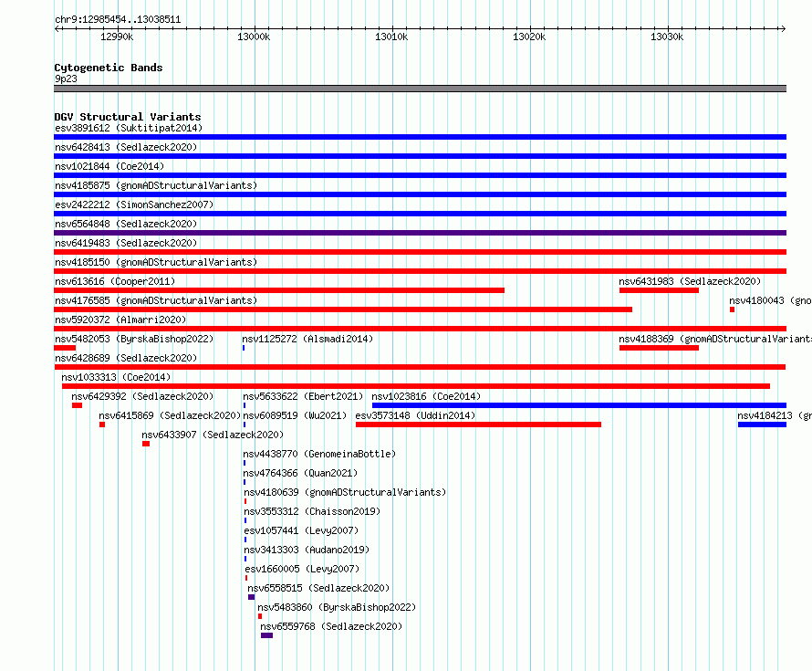Select nsv3553312 (Chaisson2019) label
Screen dimensions: 812x671
312,511
